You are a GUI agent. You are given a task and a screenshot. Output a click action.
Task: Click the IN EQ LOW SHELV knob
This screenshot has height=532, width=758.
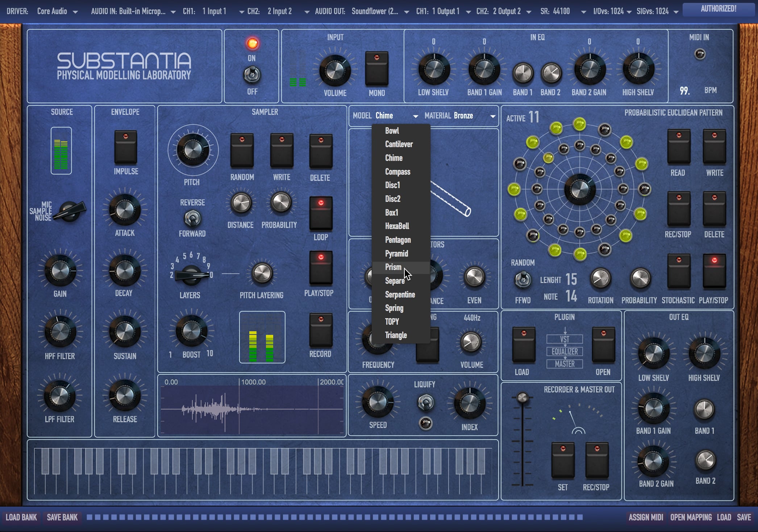434,70
